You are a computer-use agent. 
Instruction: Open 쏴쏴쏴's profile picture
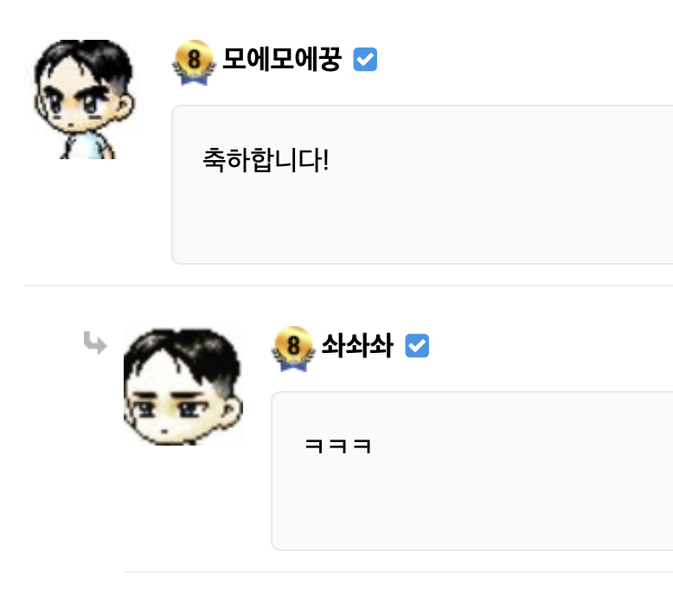coord(183,387)
